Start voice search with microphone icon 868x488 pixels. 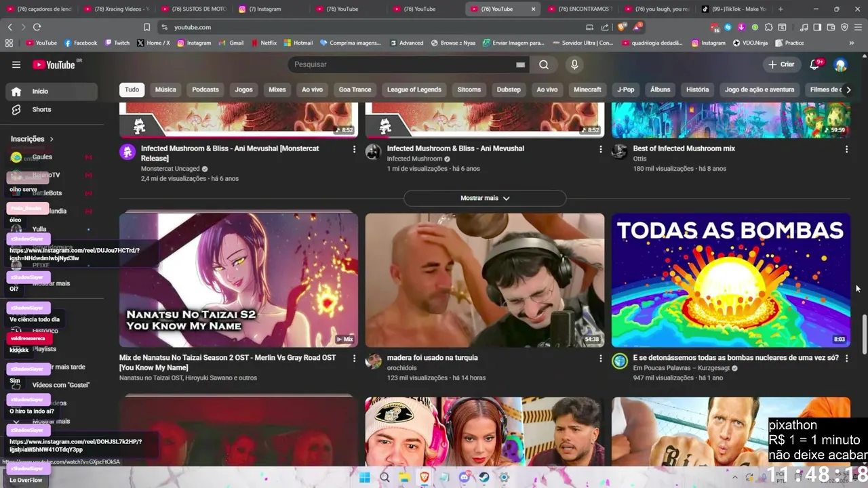(x=574, y=64)
